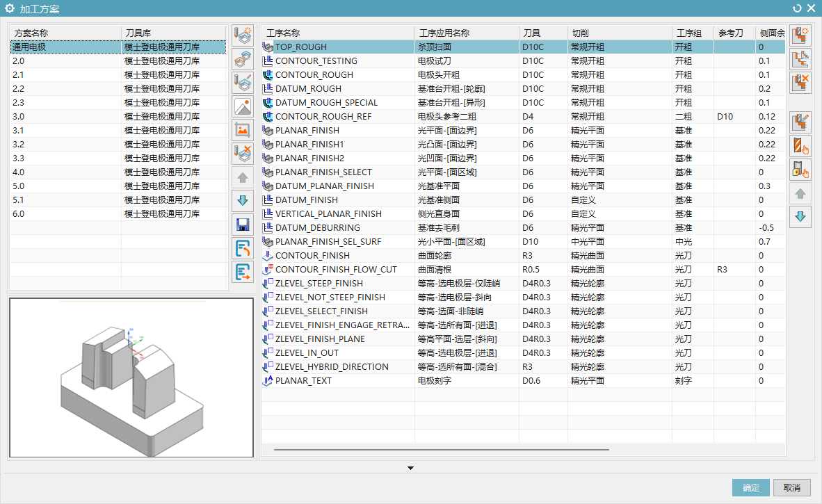Click the new operation icon with sparkle

pos(800,36)
